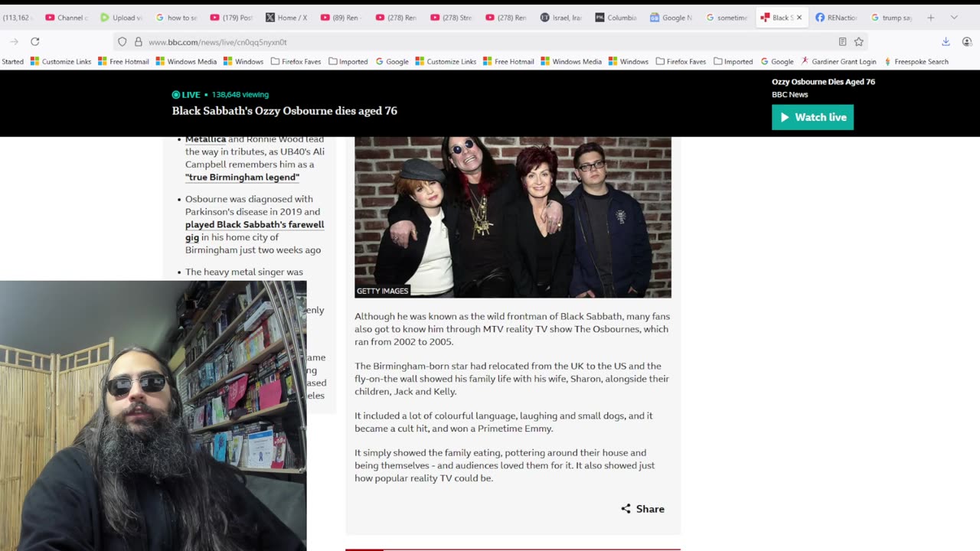980x551 pixels.
Task: Switch to the (179) Post tab
Action: pyautogui.click(x=231, y=18)
